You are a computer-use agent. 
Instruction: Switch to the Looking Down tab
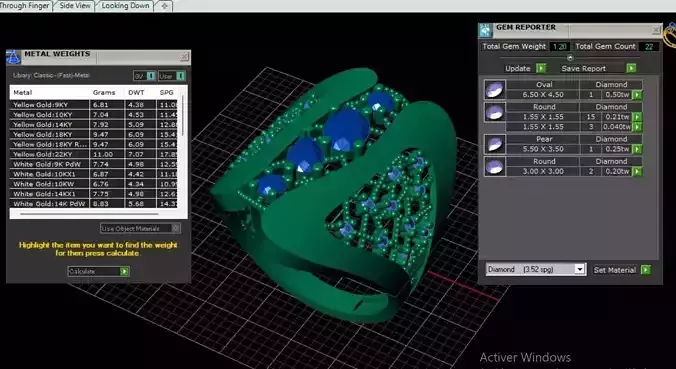pos(125,6)
